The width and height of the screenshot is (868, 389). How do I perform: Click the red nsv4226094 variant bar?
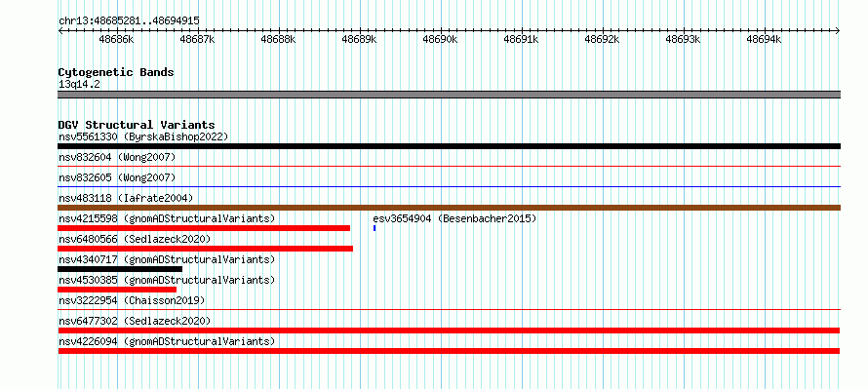449,351
